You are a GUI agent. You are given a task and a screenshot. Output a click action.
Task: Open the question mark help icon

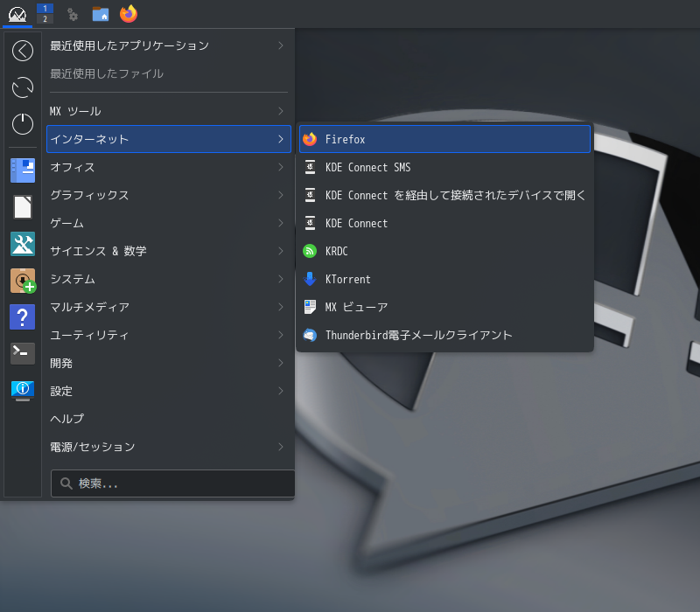click(23, 317)
